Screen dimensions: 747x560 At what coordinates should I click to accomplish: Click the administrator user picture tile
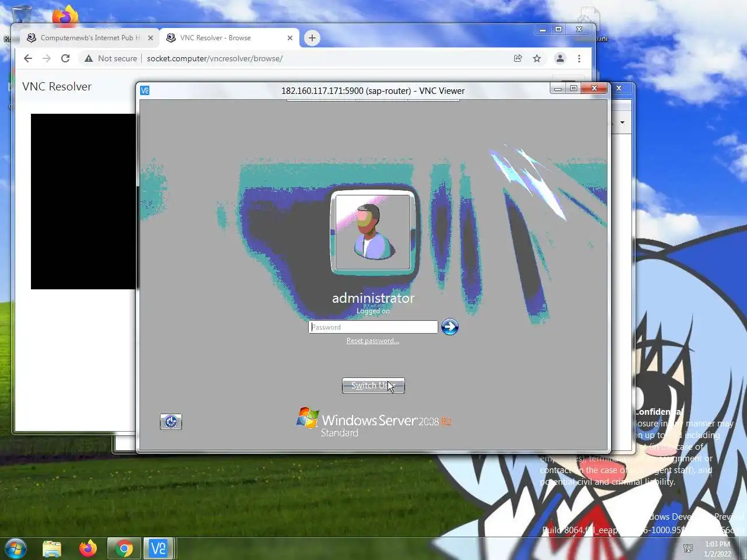pos(373,232)
